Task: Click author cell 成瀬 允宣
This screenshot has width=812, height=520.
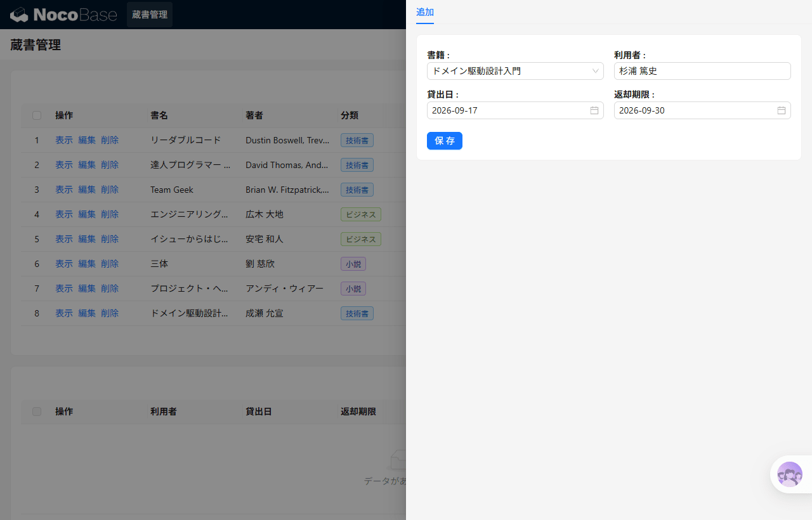Action: (x=265, y=313)
